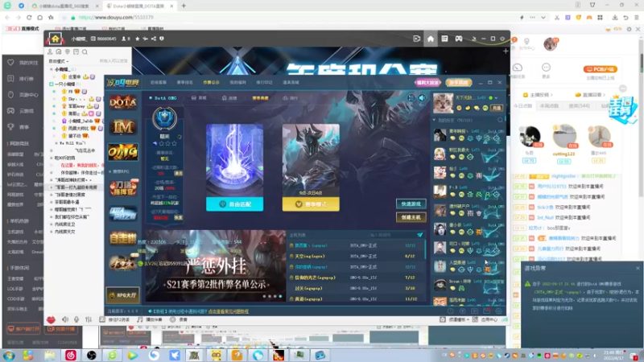This screenshot has height=362, width=644.
Task: Open 赛季排名 tab in 09电竞 client
Action: tap(184, 83)
